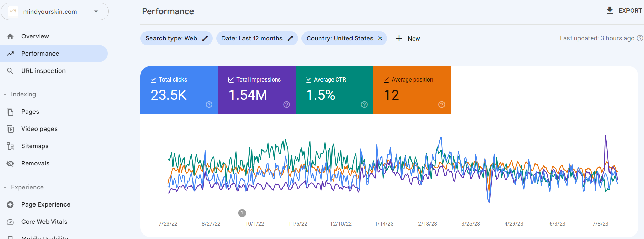
Task: Go to the Overview page
Action: (x=35, y=36)
